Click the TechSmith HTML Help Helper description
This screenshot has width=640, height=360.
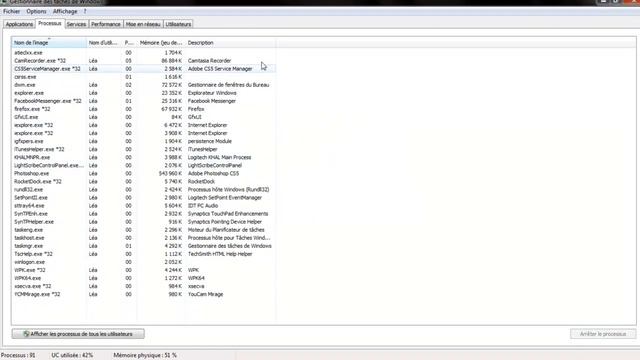[220, 254]
